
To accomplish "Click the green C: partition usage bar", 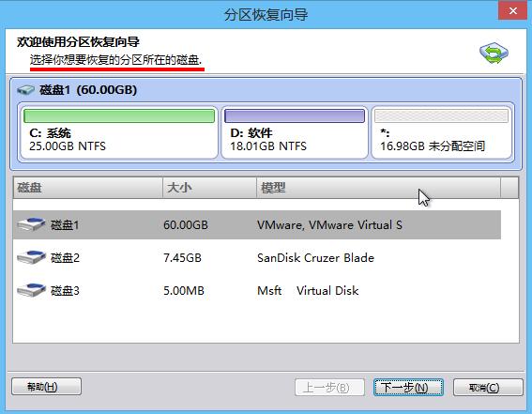I will click(119, 116).
